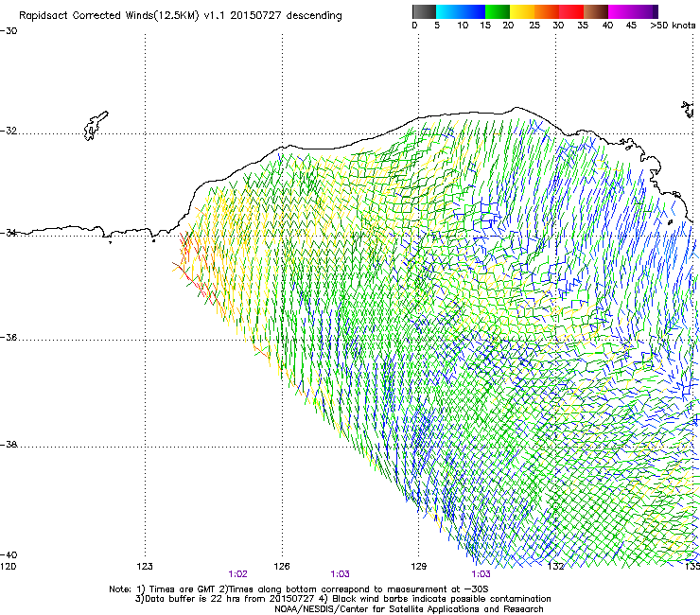The image size is (700, 615).
Task: Click the plot title 'Rapidscat Corrected Winds(12.5KM)'
Action: [109, 16]
